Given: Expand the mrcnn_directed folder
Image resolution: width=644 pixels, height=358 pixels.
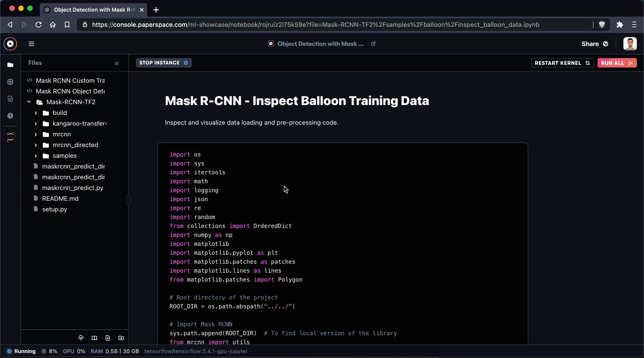Looking at the screenshot, I should tap(36, 145).
